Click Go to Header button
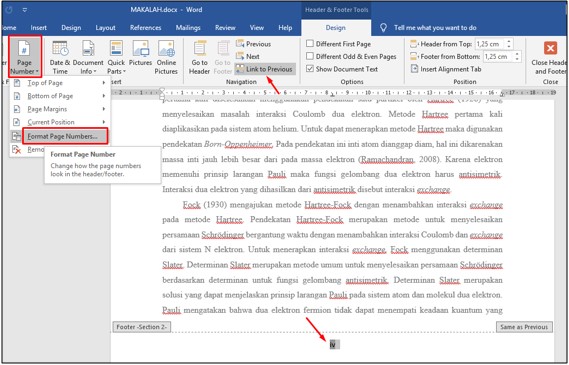The image size is (569, 365). click(199, 57)
